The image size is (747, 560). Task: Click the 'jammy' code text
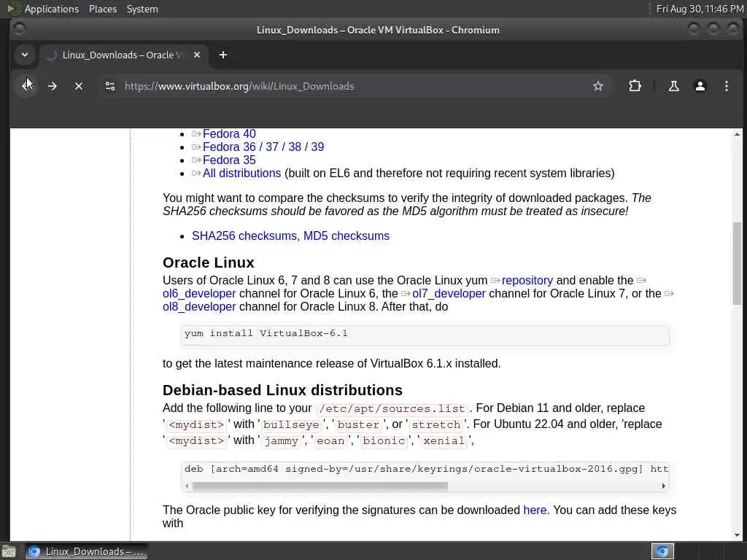click(x=281, y=441)
